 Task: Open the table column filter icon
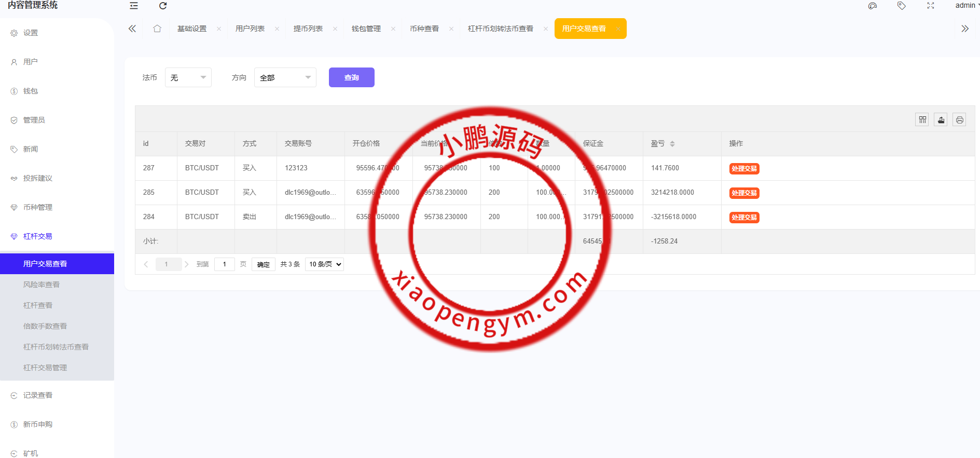(922, 120)
